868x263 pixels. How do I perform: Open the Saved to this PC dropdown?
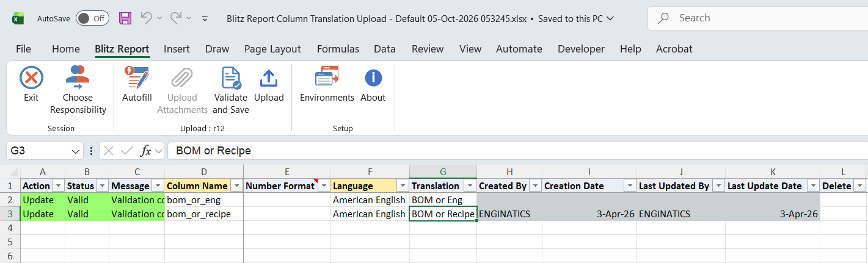point(610,19)
